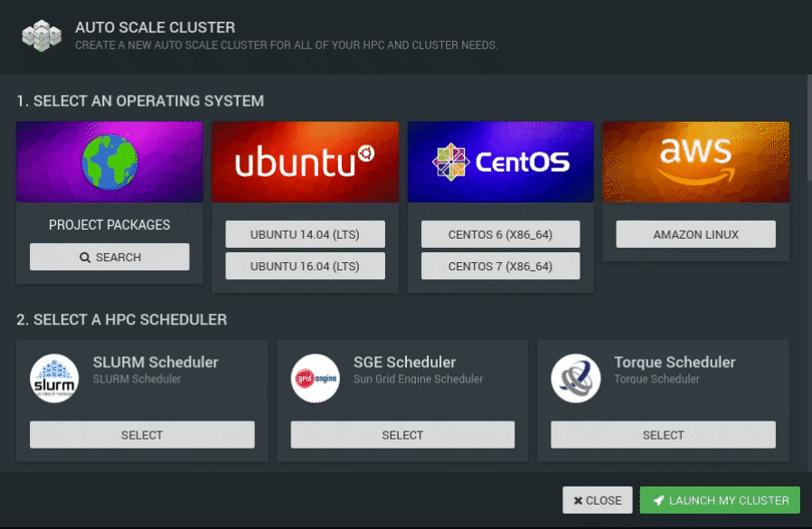Screen dimensions: 812x529
Task: Launch my cluster
Action: [720, 500]
